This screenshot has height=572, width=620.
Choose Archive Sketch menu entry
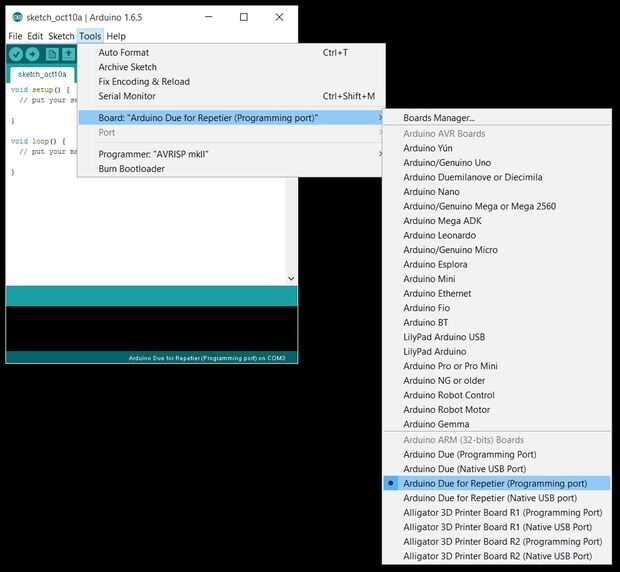click(231, 67)
